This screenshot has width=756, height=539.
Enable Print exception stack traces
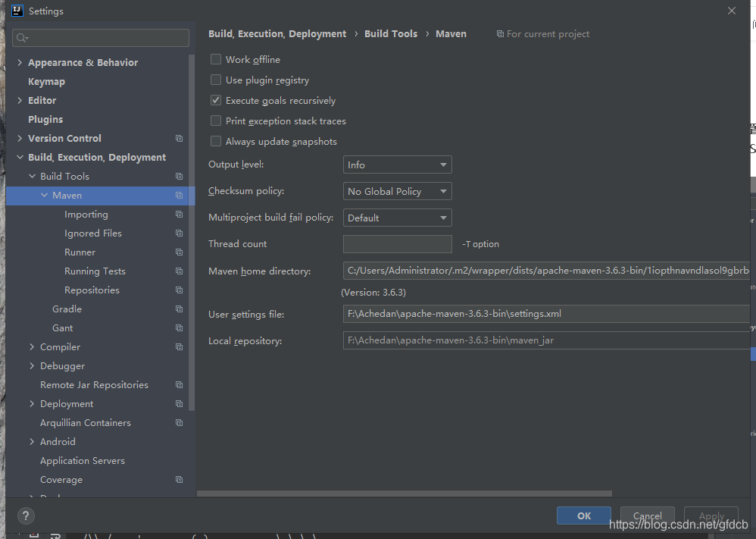pos(216,121)
